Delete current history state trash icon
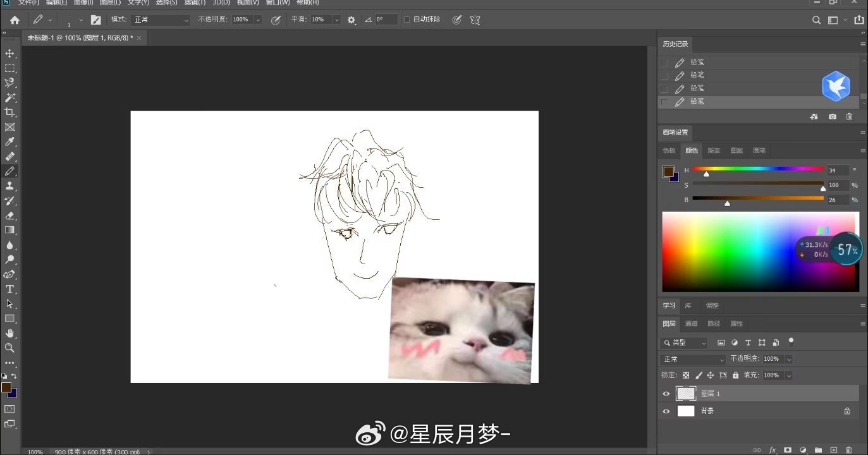 849,117
